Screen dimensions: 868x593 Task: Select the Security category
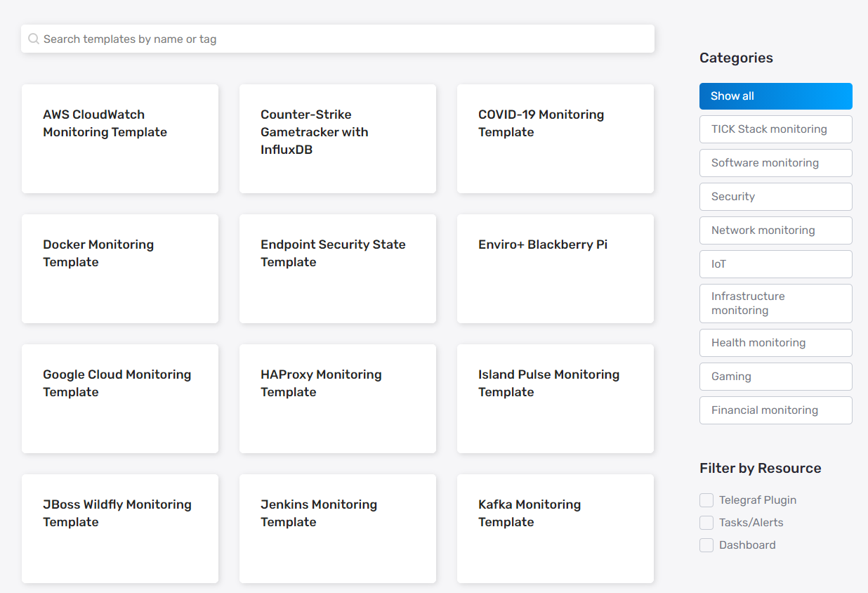775,196
